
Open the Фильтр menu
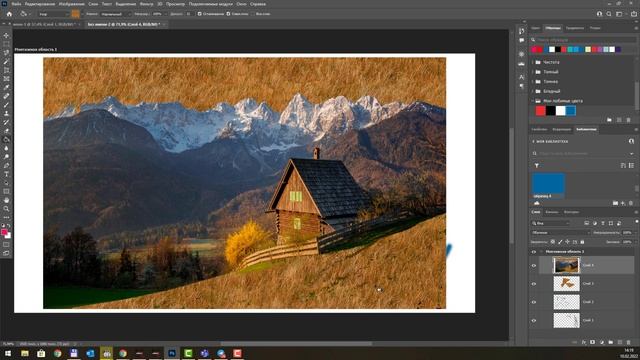(147, 4)
